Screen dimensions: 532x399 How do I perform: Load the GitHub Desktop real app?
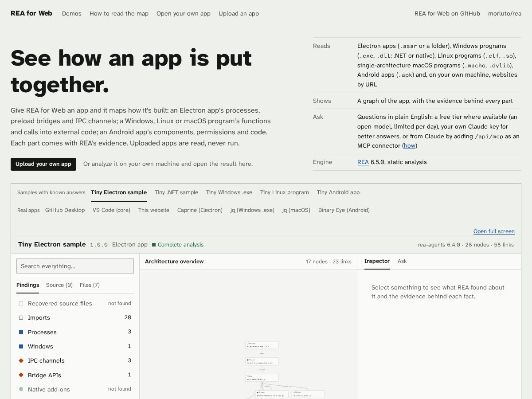(65, 210)
